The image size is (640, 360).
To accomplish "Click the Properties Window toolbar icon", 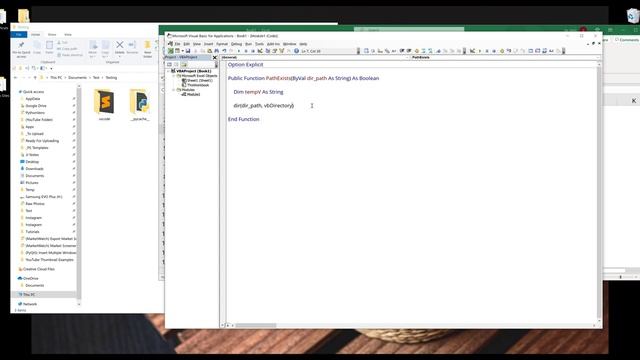I will pyautogui.click(x=274, y=51).
